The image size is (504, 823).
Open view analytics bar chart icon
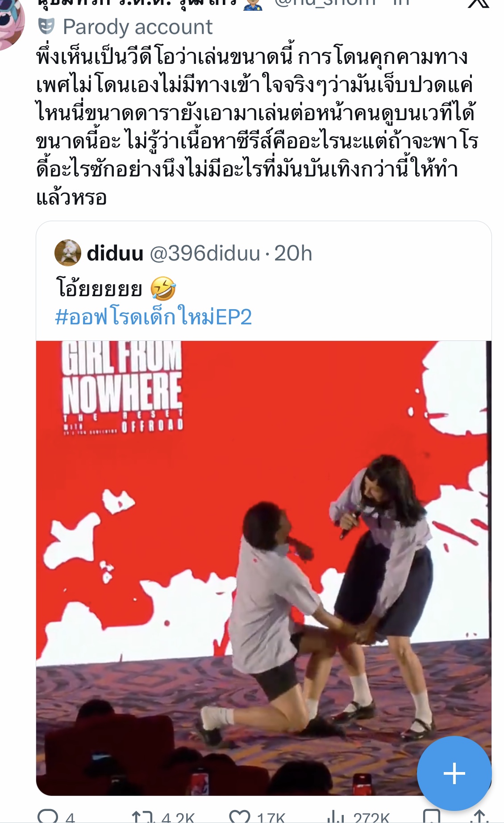click(335, 817)
